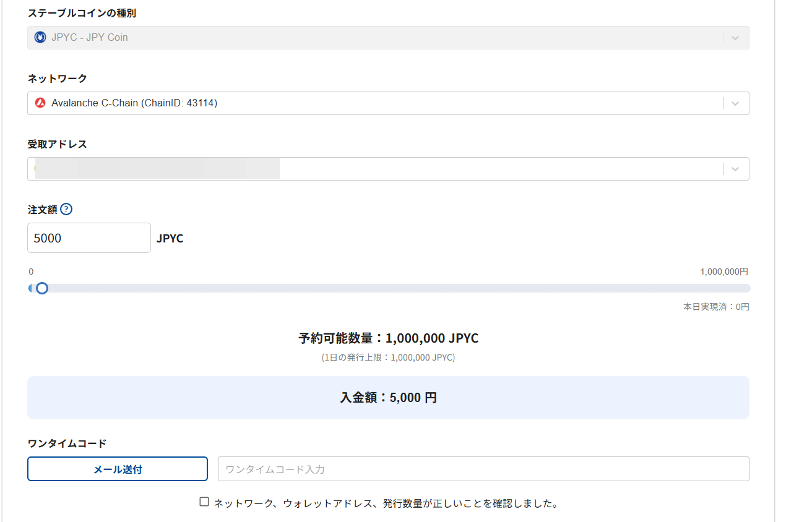
Task: Click the JPYC coin icon
Action: (40, 38)
